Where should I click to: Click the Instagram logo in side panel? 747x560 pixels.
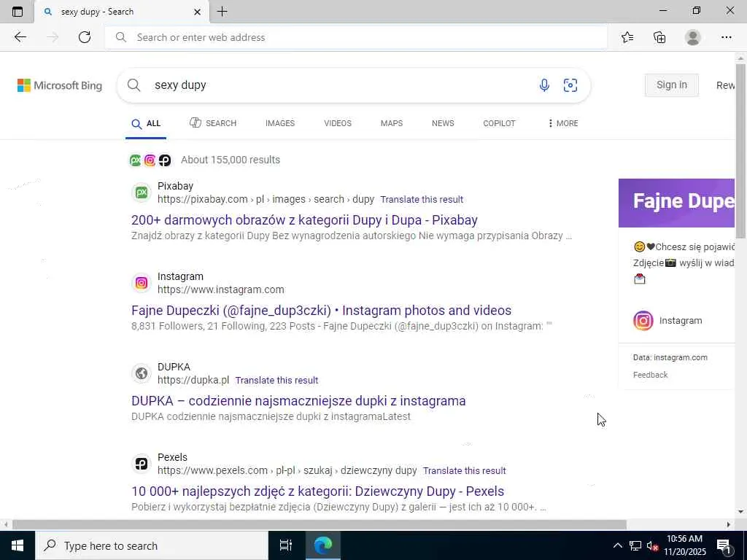click(643, 321)
